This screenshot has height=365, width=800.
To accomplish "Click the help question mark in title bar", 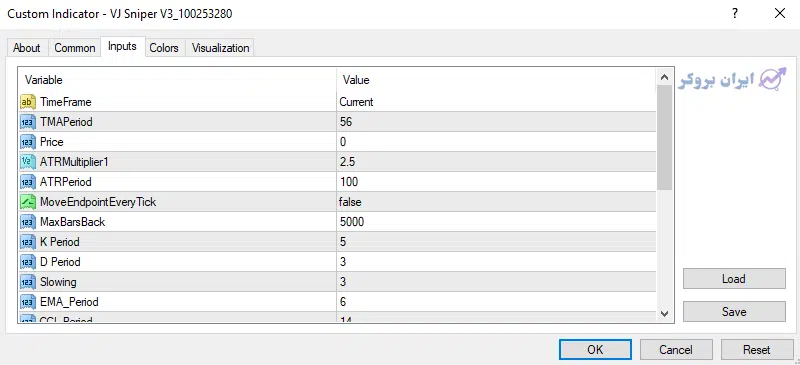I will point(735,14).
